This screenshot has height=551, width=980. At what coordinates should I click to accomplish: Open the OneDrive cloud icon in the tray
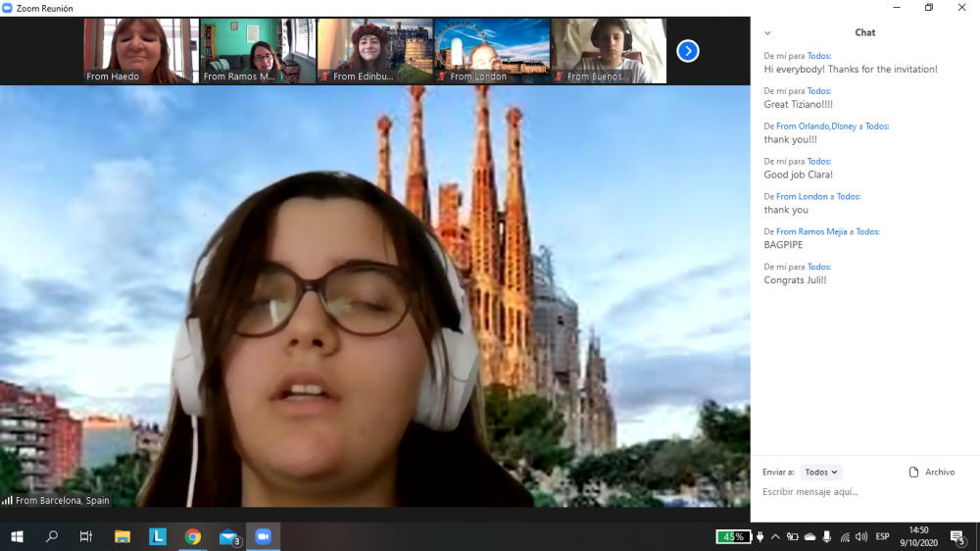pyautogui.click(x=810, y=536)
